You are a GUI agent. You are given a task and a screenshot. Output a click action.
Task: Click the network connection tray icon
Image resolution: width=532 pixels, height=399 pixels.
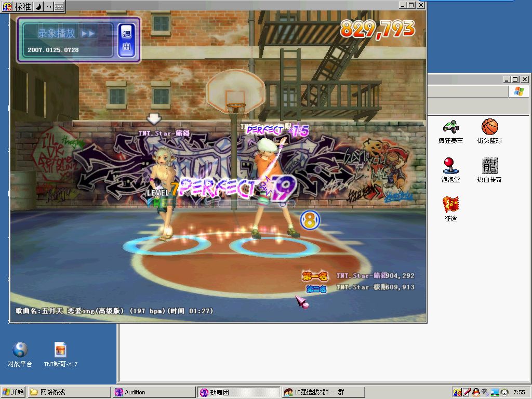495,392
